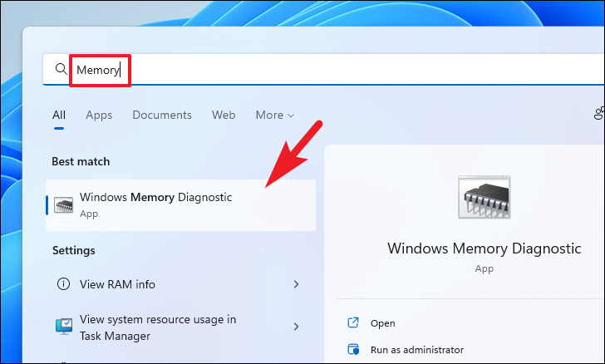Open Windows Memory Diagnostic best match result
The width and height of the screenshot is (605, 364).
[180, 205]
